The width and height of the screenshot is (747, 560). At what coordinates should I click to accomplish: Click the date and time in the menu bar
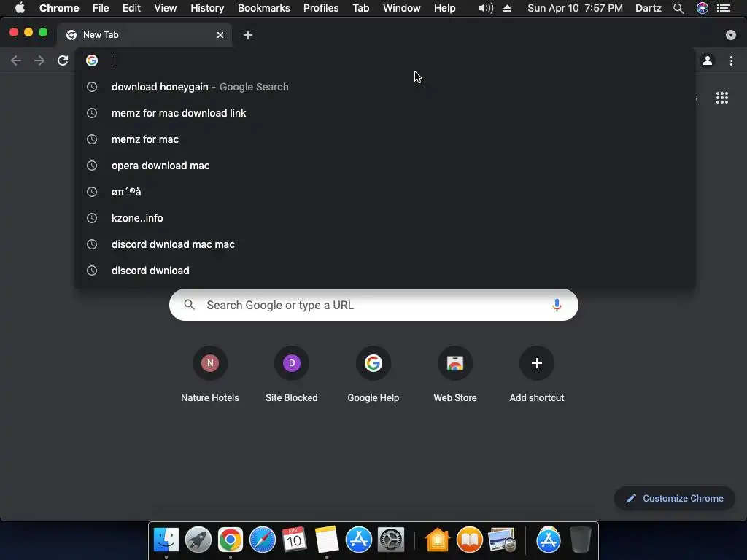(x=575, y=8)
